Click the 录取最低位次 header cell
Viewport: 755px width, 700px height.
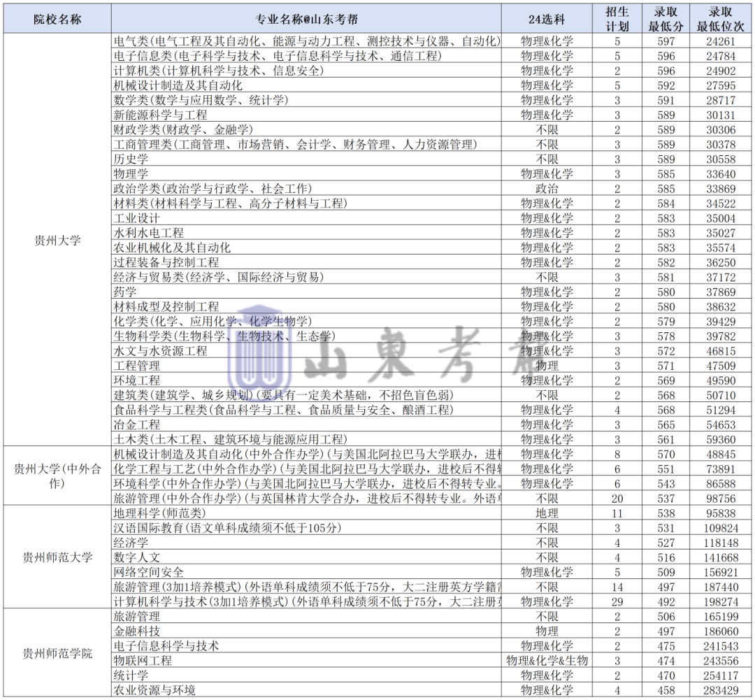[720, 20]
